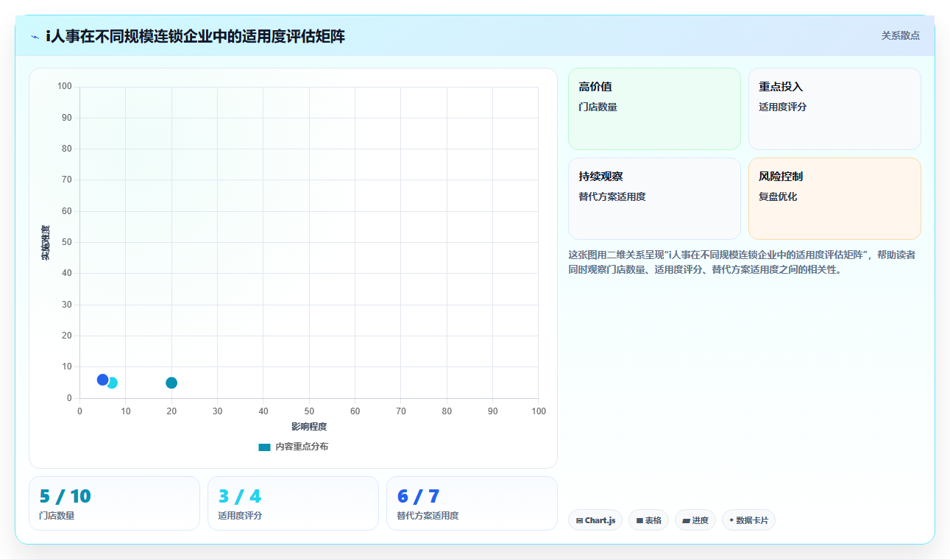950x560 pixels.
Task: Click the star icon in 数据卡片 chip
Action: click(731, 520)
